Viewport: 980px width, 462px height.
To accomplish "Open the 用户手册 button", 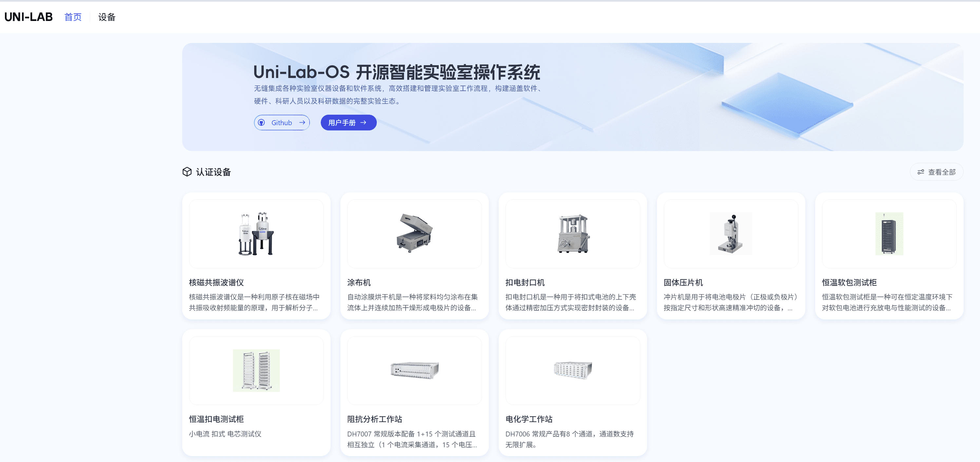I will 349,123.
